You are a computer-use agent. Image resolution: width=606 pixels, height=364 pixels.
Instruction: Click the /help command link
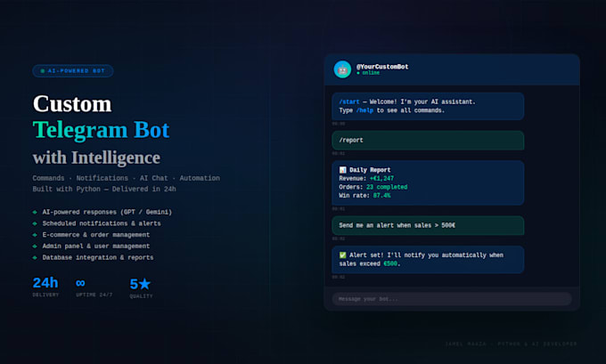coord(364,110)
